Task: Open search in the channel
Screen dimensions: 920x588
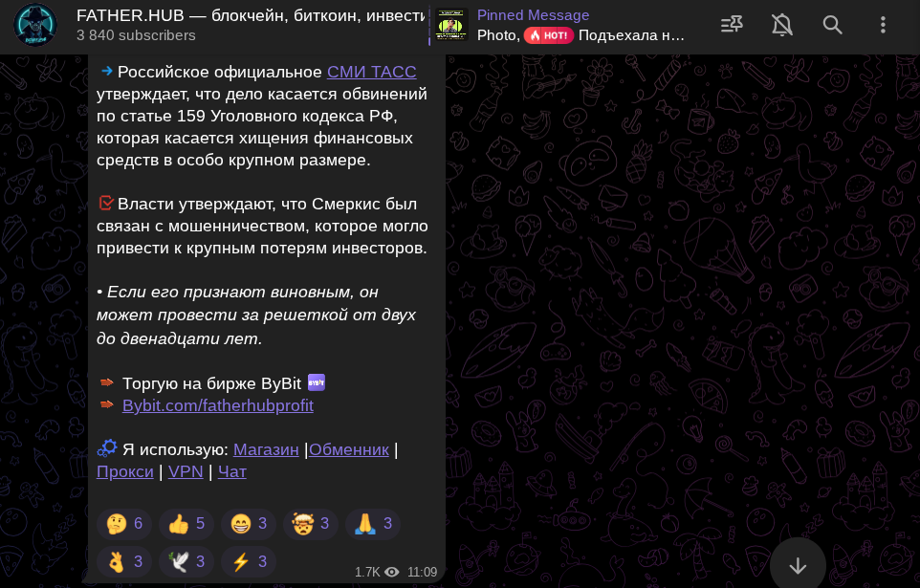Action: (832, 25)
